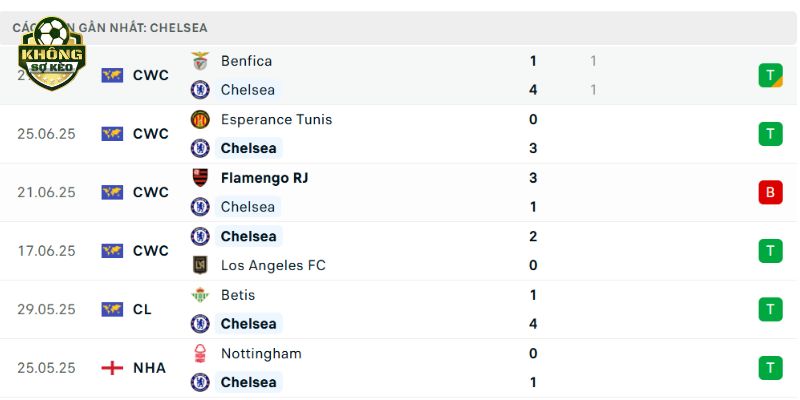Click the Los Angeles FC crest
This screenshot has width=800, height=400.
pyautogui.click(x=200, y=265)
